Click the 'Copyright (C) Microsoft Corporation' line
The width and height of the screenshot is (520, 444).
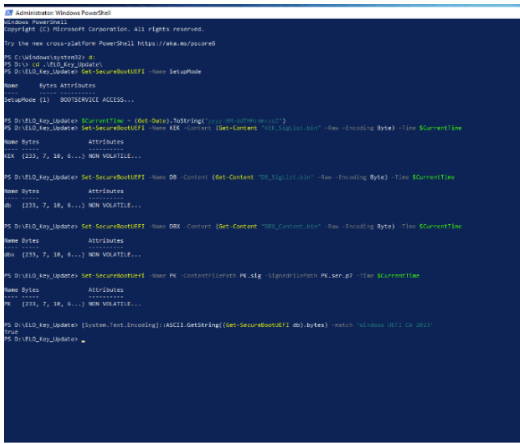click(x=104, y=29)
